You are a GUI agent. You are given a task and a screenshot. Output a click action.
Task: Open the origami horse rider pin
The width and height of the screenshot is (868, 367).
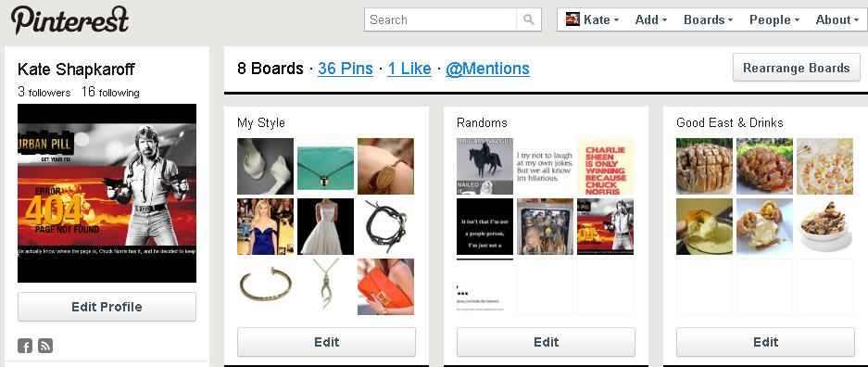[484, 166]
